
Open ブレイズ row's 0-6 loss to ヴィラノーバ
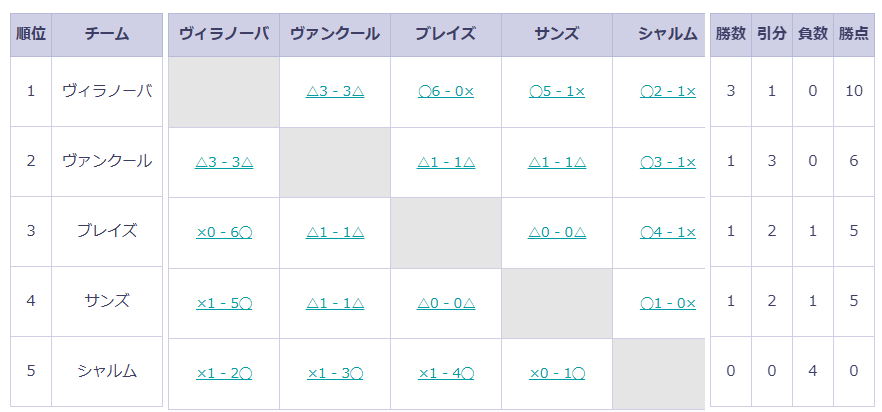click(224, 232)
